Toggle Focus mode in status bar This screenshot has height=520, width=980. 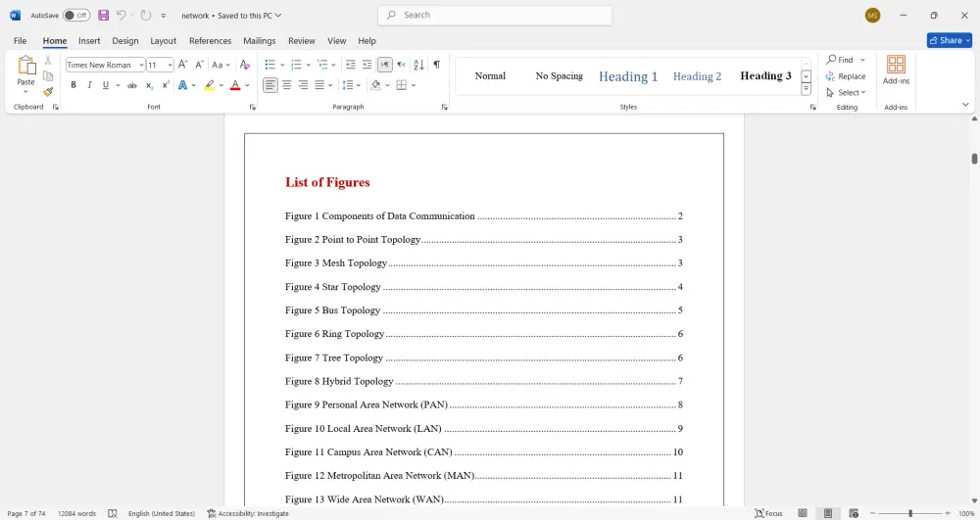768,513
